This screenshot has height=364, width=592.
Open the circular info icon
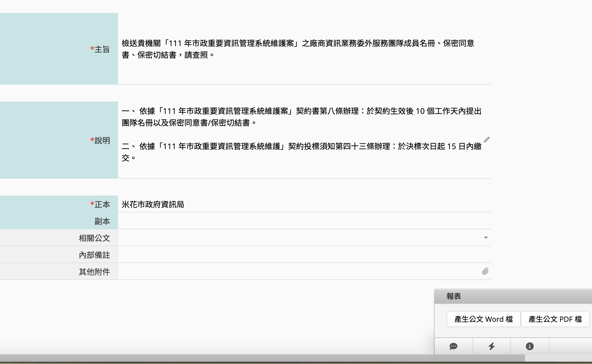pyautogui.click(x=530, y=346)
